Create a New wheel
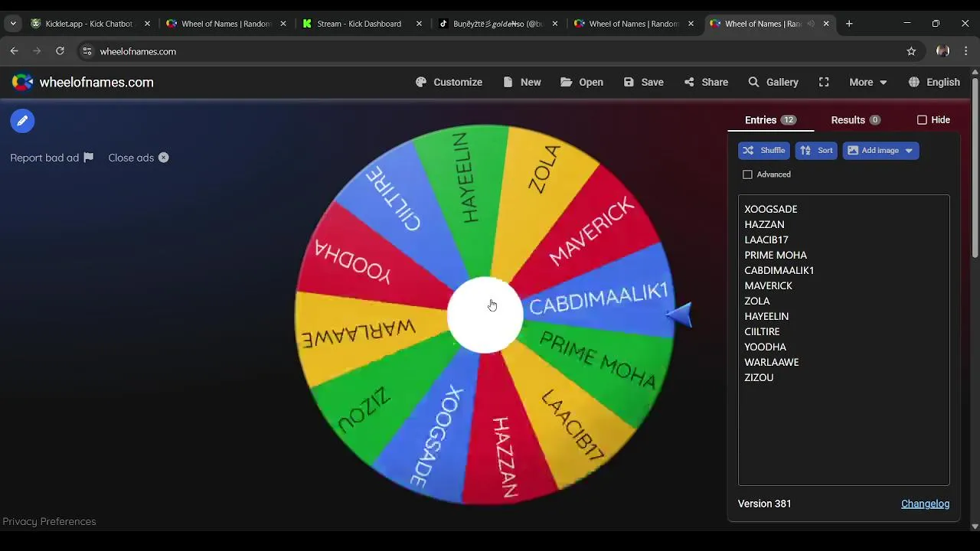 coord(522,83)
